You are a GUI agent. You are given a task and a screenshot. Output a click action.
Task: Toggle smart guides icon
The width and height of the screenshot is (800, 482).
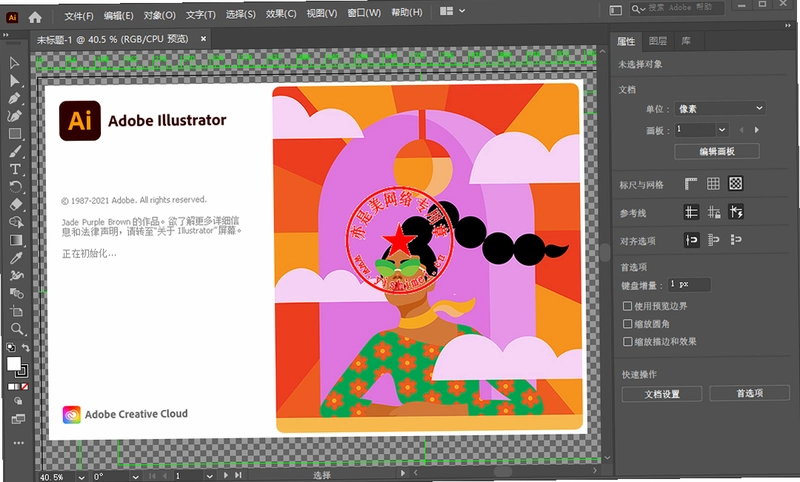[736, 212]
